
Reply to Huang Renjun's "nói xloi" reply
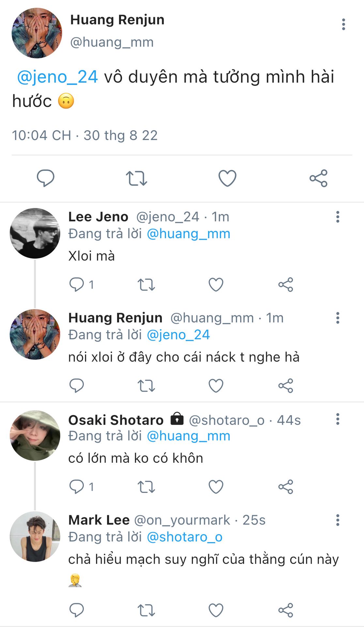point(77,385)
